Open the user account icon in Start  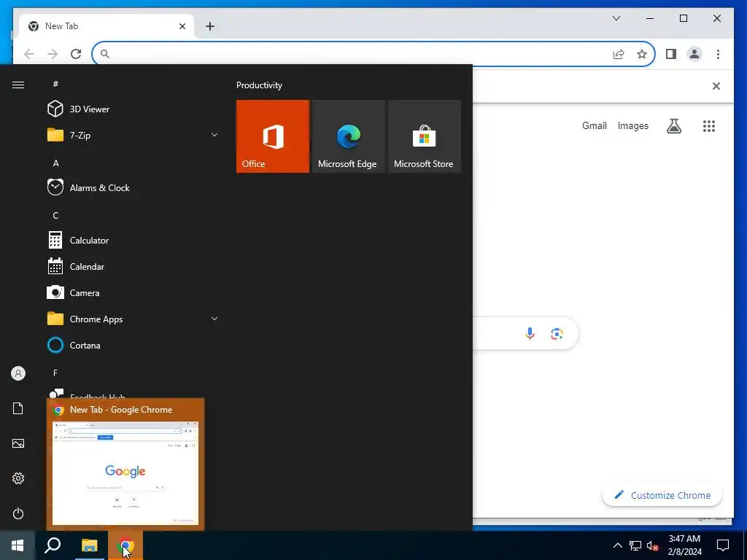pyautogui.click(x=18, y=373)
